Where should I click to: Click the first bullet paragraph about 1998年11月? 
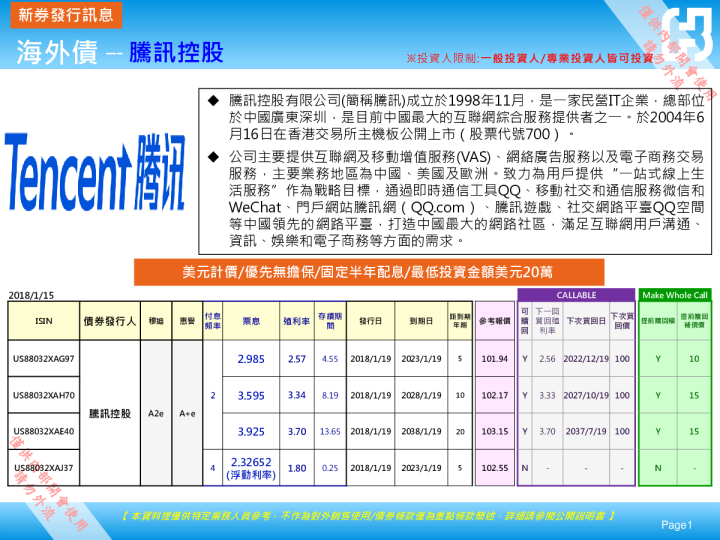[465, 117]
